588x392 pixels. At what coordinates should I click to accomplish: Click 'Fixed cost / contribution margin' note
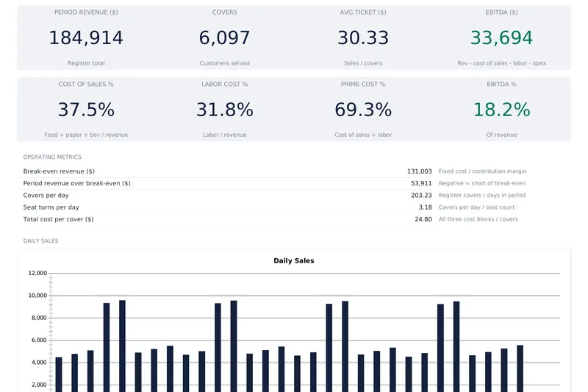[483, 171]
